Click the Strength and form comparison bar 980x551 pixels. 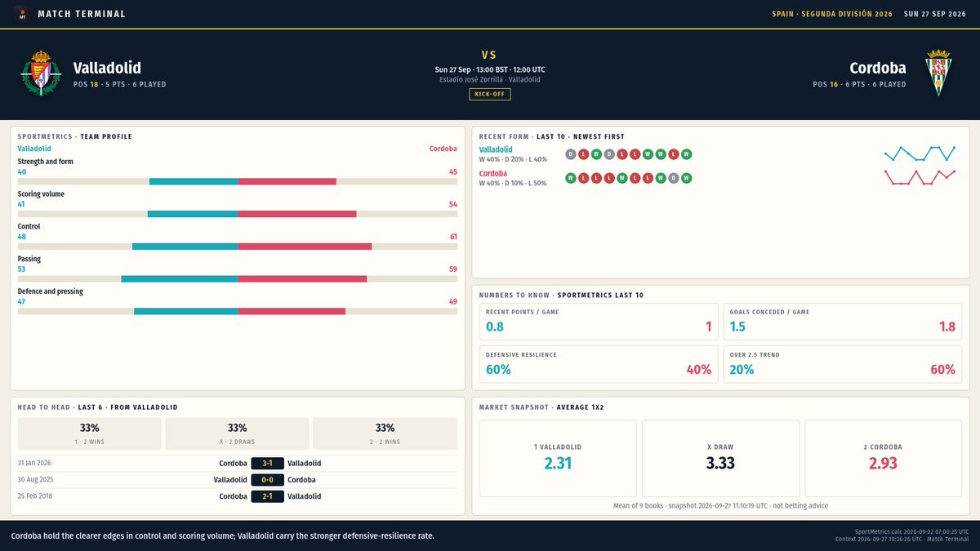(x=238, y=181)
